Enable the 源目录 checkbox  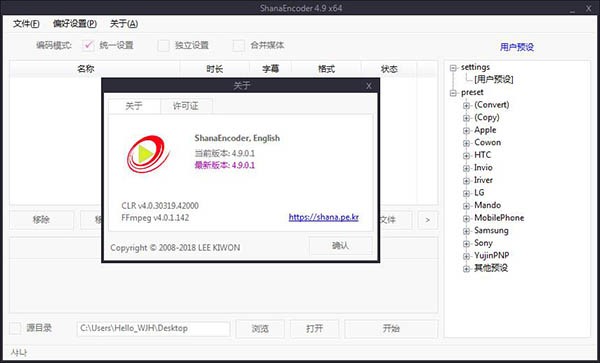15,328
